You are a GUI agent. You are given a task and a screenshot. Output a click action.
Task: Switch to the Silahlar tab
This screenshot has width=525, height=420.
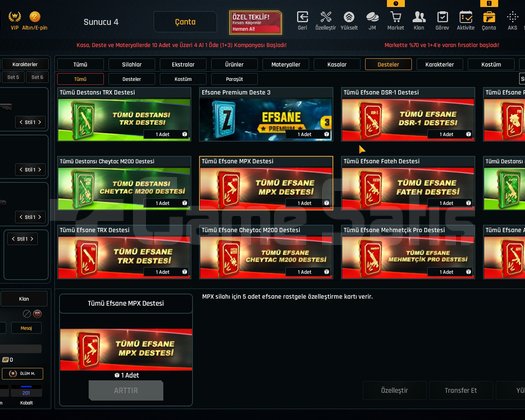coord(132,64)
